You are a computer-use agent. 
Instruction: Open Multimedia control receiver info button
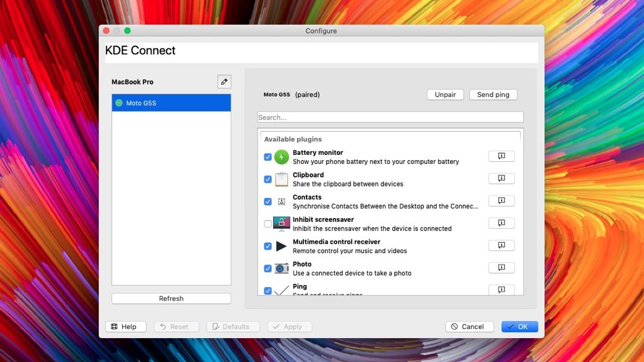tap(501, 246)
